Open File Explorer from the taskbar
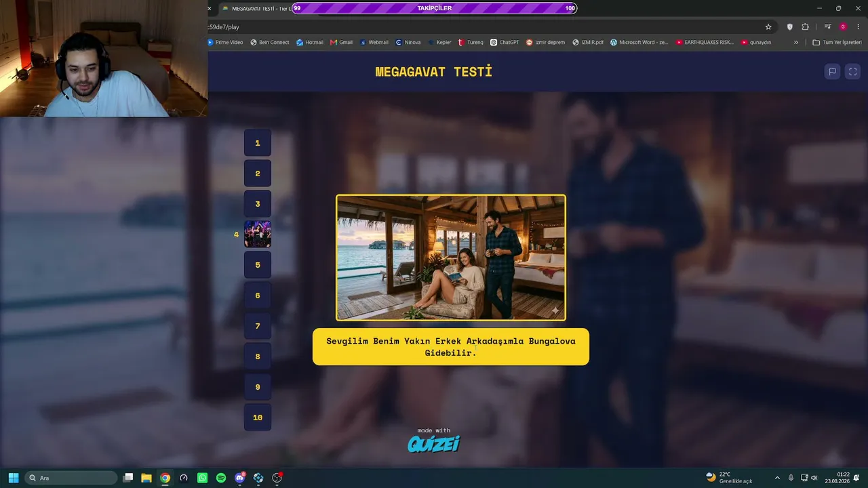 tap(146, 478)
